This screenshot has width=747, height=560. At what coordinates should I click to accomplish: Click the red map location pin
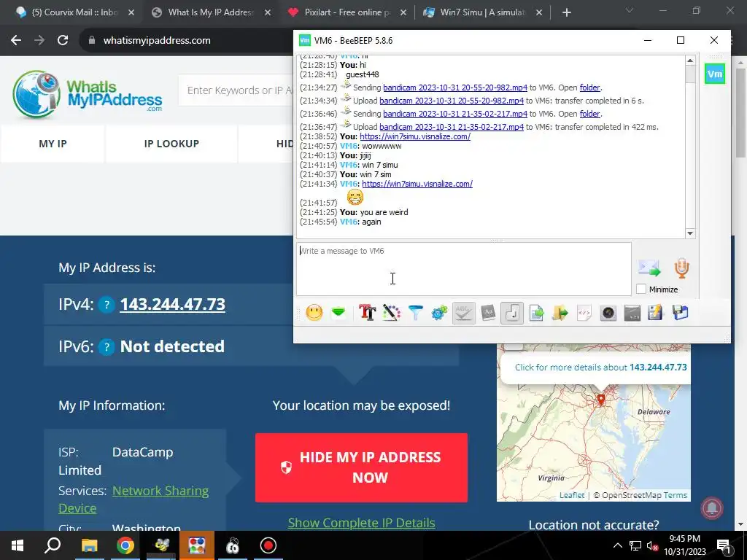pyautogui.click(x=601, y=399)
